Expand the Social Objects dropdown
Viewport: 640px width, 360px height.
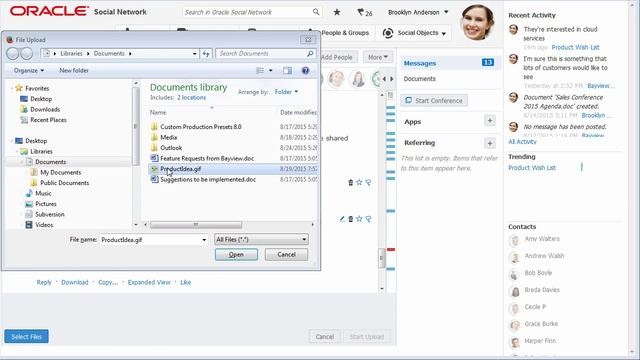[444, 33]
